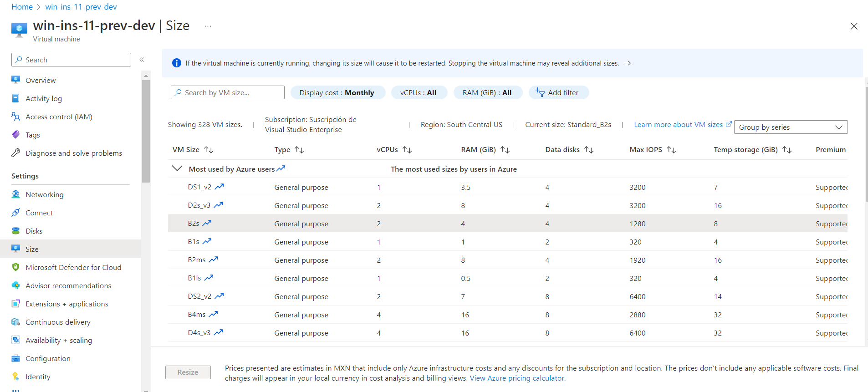The width and height of the screenshot is (868, 392).
Task: Click the Activity log icon
Action: pyautogui.click(x=16, y=98)
